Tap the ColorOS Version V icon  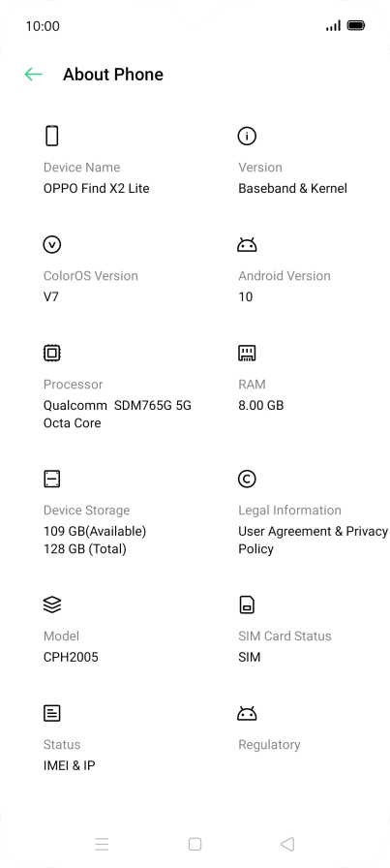tap(52, 244)
